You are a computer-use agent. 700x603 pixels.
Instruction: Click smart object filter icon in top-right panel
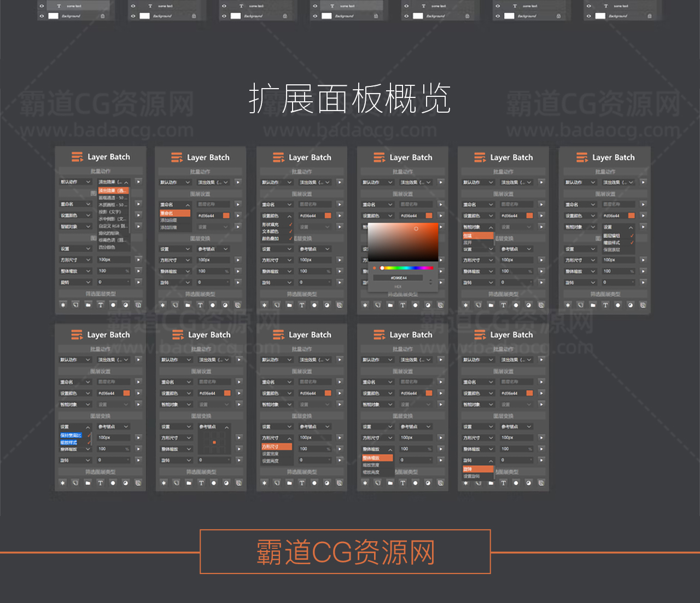[643, 305]
